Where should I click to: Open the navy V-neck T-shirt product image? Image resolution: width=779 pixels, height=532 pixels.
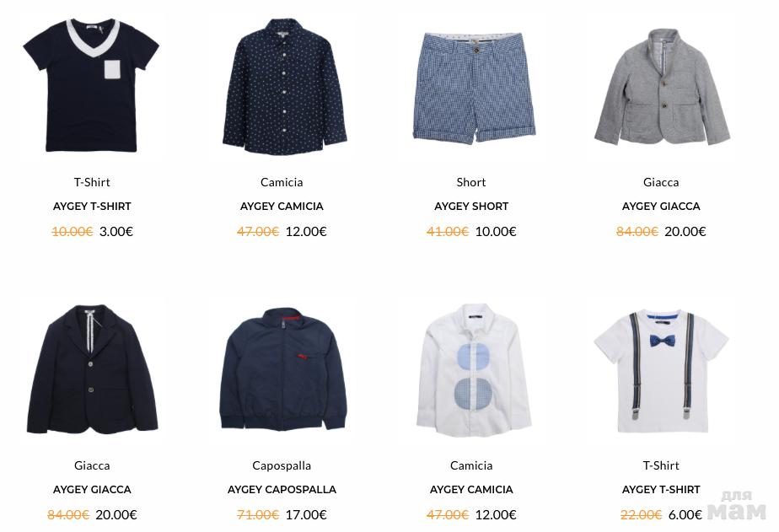[91, 85]
